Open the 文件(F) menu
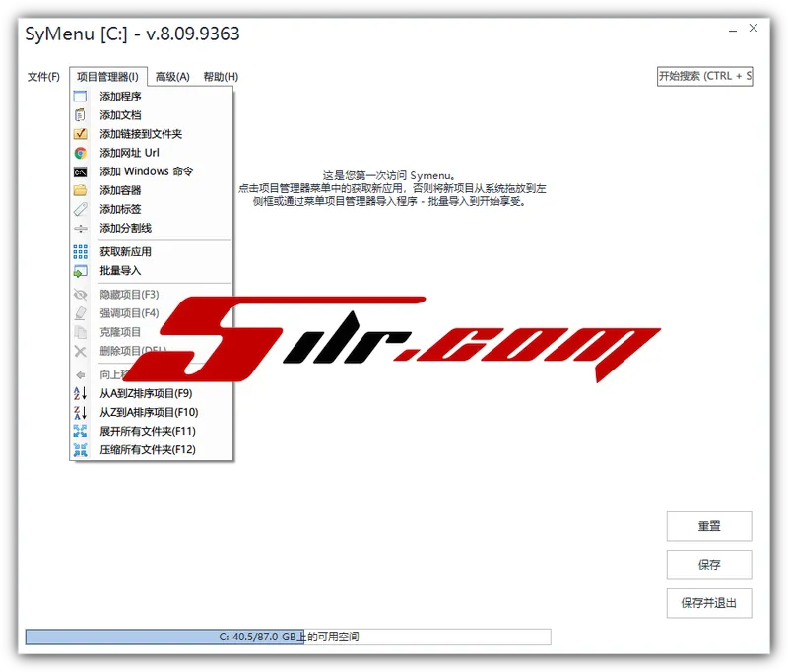This screenshot has width=788, height=672. click(x=43, y=77)
